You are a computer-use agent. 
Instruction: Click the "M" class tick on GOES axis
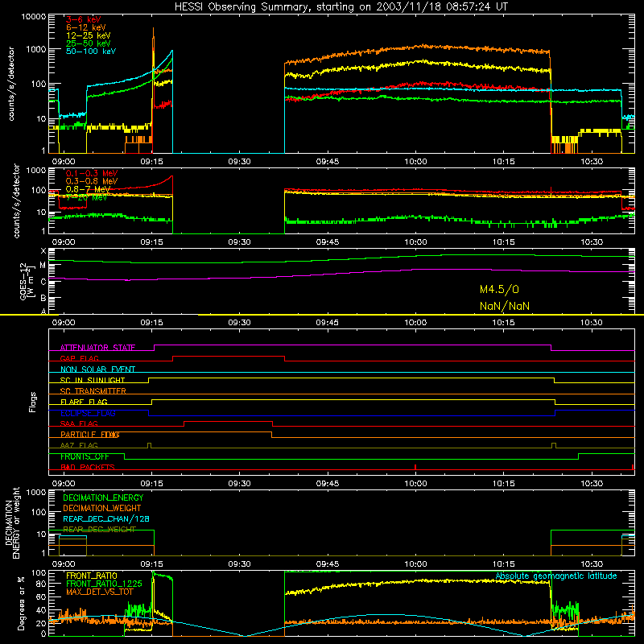[x=43, y=266]
